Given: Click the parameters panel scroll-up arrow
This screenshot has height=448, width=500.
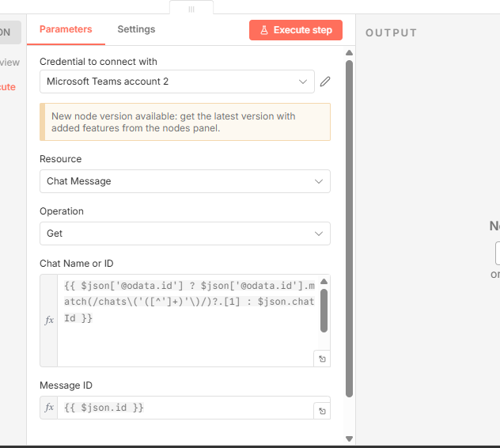Looking at the screenshot, I should [x=349, y=53].
